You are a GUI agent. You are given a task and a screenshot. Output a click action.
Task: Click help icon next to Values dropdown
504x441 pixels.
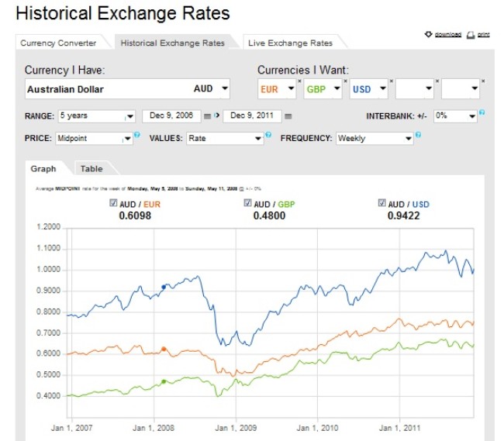(x=268, y=136)
